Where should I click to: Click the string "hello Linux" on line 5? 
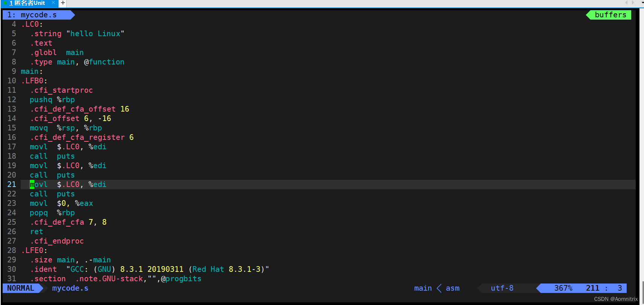(95, 34)
